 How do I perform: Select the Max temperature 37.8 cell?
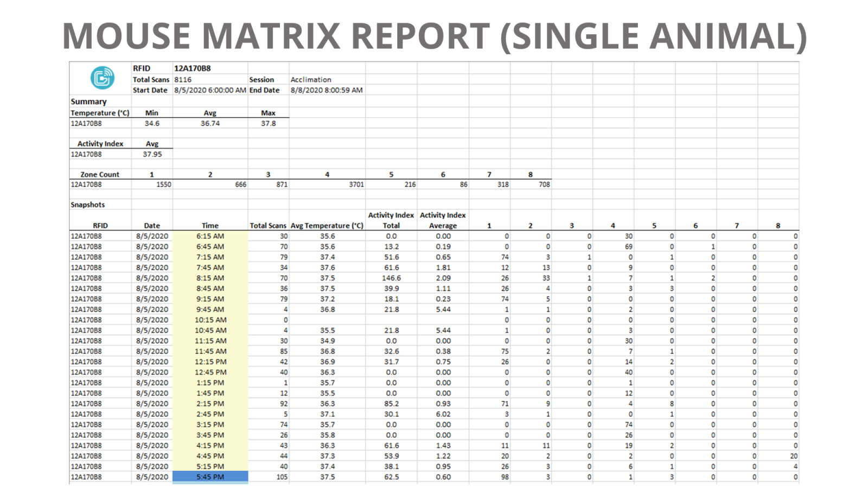click(269, 124)
